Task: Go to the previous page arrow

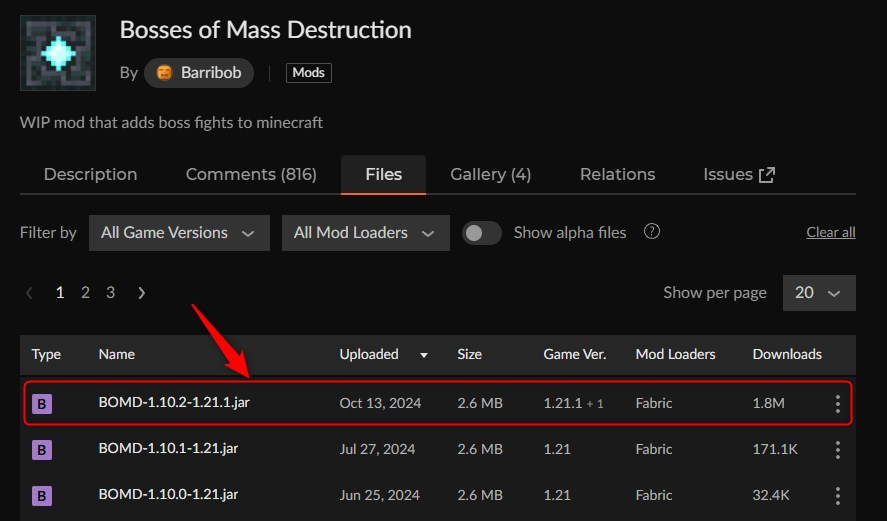Action: coord(30,293)
